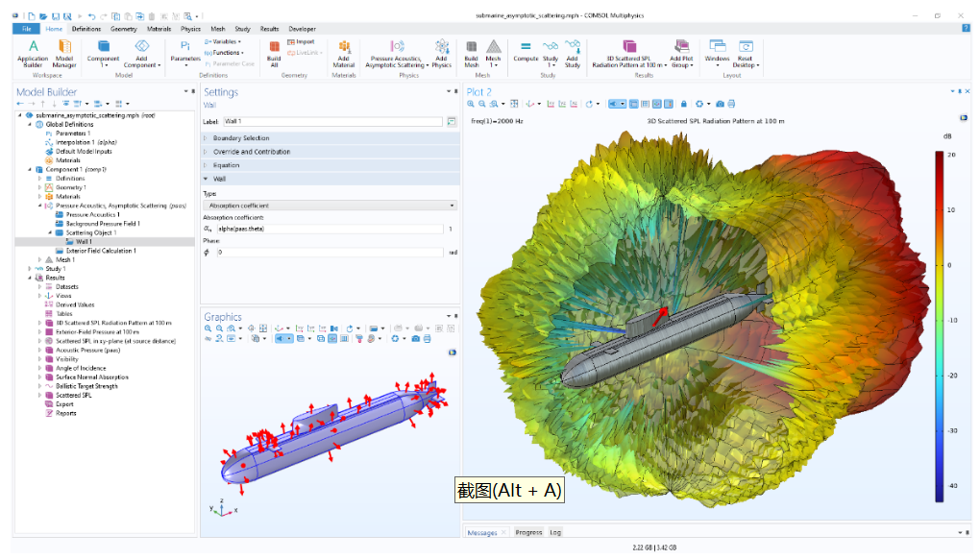This screenshot has height=559, width=980.
Task: Open the Log tab
Action: tap(555, 533)
